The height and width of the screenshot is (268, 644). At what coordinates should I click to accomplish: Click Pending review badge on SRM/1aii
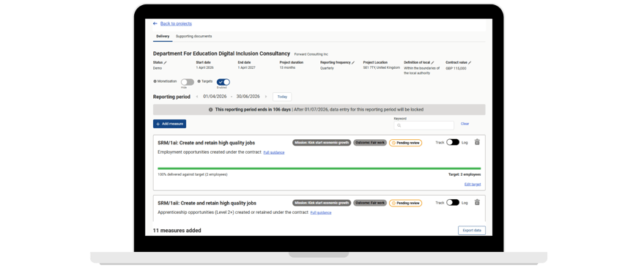(x=405, y=203)
